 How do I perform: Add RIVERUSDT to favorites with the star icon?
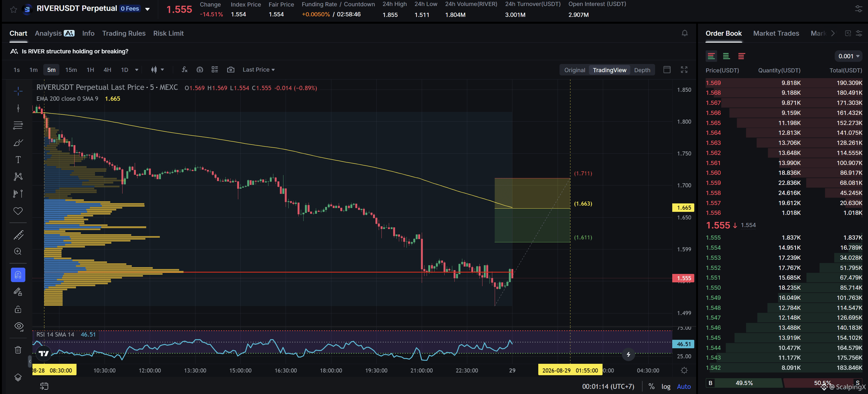(14, 10)
